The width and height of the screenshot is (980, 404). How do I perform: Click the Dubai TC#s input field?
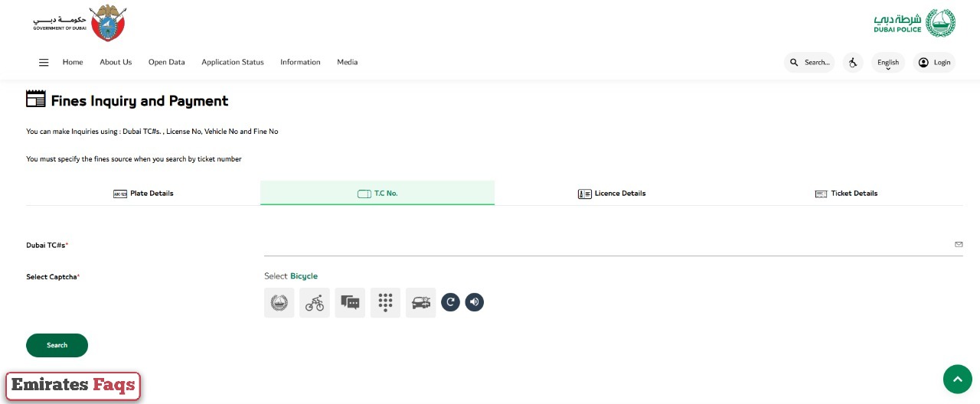click(605, 245)
